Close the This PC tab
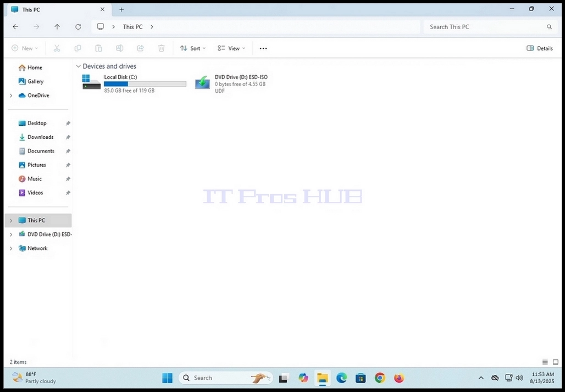 [x=102, y=10]
